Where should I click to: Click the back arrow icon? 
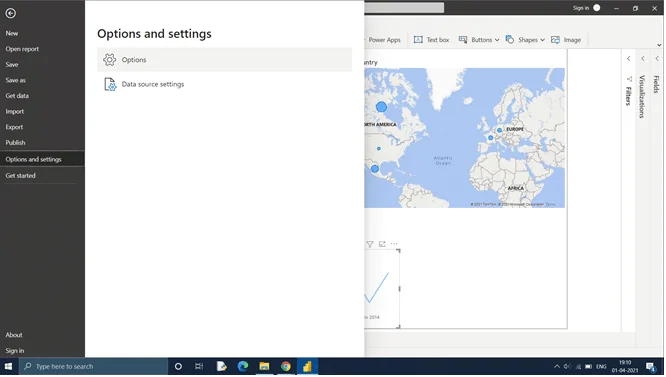(11, 13)
